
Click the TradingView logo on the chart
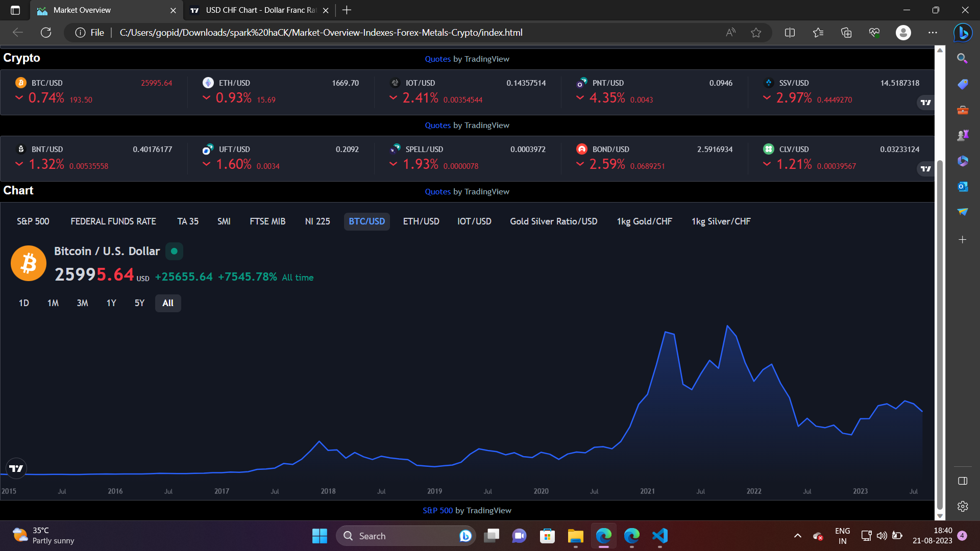(x=16, y=468)
